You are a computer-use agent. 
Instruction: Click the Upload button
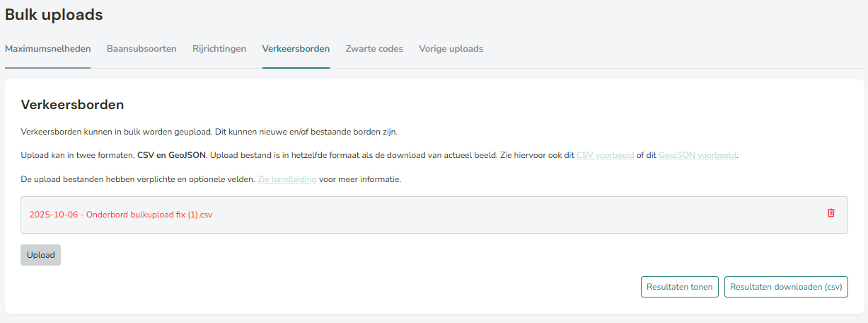(40, 255)
